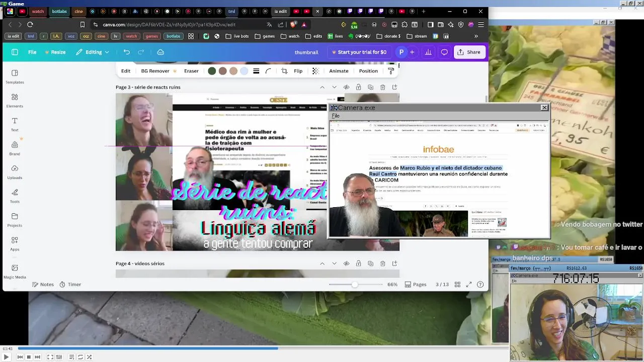Lock Page 4 with the padlock icon
This screenshot has width=644, height=362.
click(x=358, y=263)
